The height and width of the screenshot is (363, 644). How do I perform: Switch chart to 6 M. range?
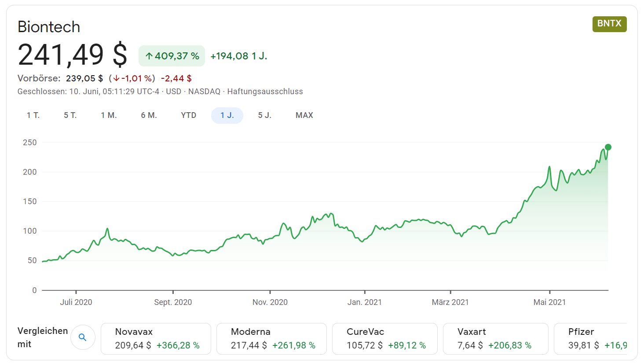click(x=149, y=115)
